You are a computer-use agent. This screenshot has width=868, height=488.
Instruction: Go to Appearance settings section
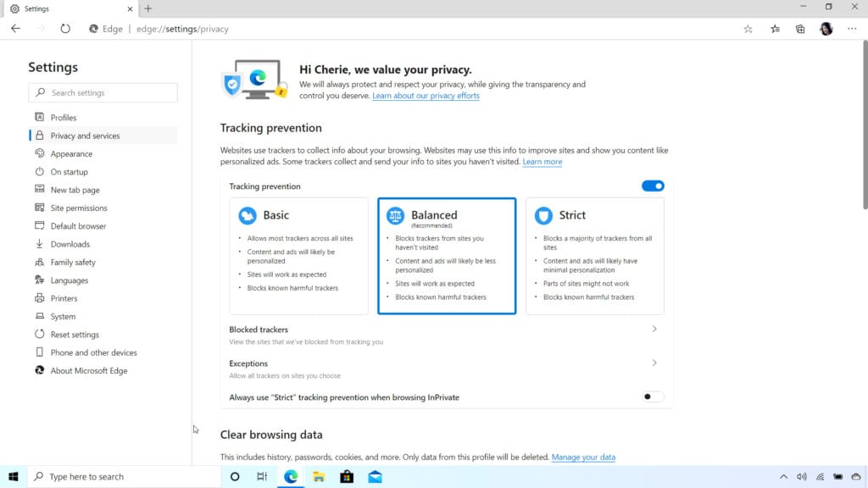point(71,154)
